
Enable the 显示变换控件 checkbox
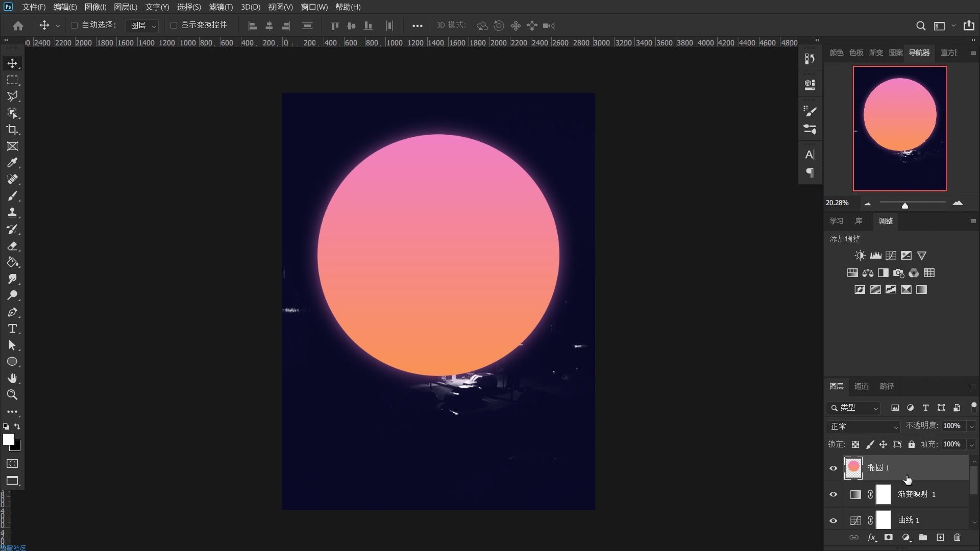pyautogui.click(x=174, y=25)
